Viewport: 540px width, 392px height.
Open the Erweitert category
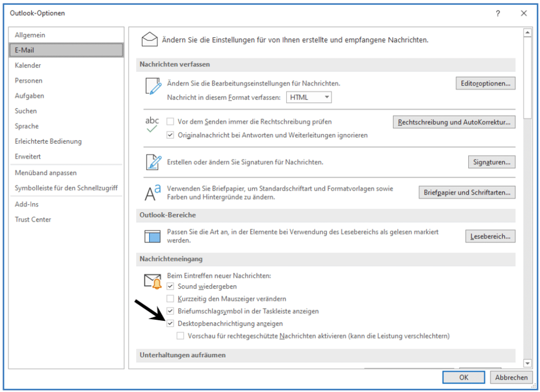(x=66, y=156)
